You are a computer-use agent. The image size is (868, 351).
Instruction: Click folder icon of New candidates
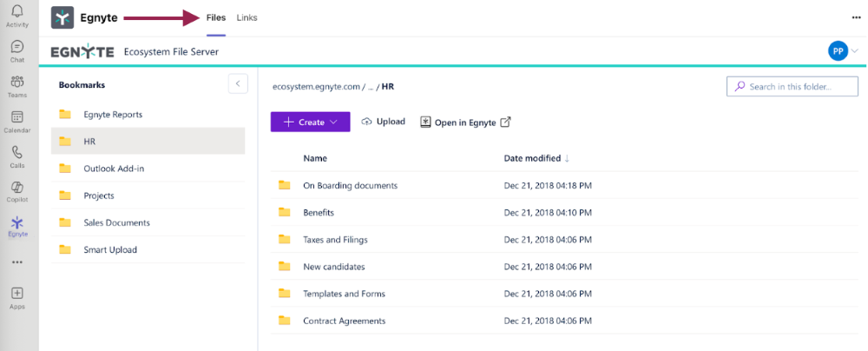285,266
